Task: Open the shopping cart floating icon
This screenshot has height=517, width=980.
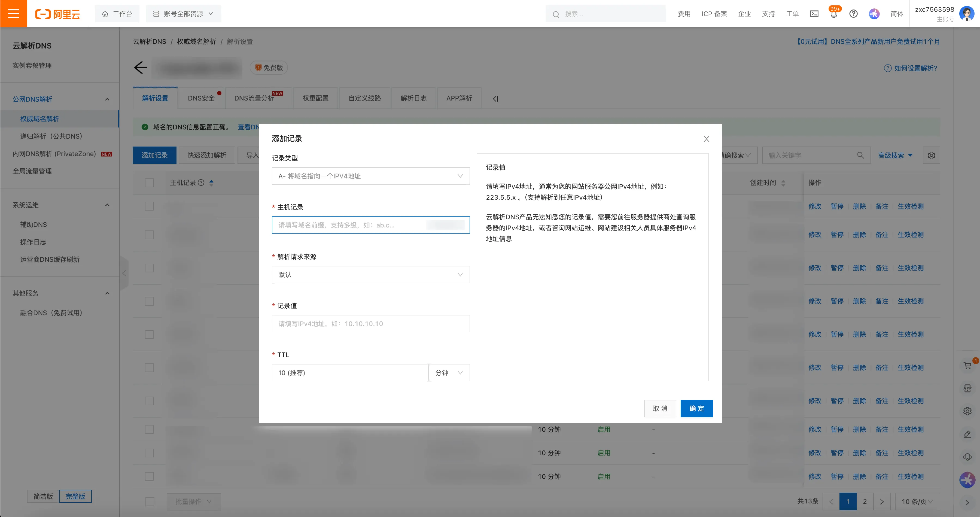Action: 967,366
